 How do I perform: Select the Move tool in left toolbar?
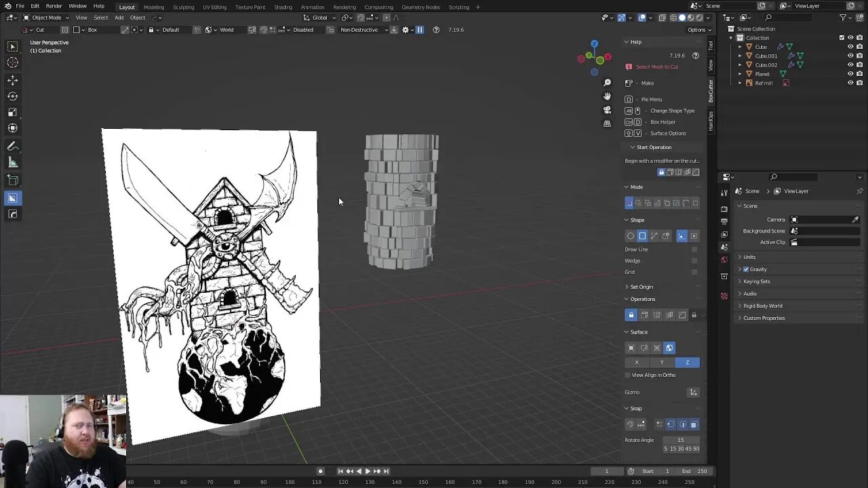point(12,80)
